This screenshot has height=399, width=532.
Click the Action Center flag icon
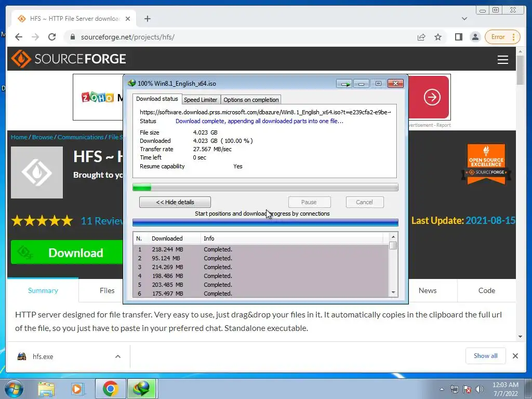[467, 389]
